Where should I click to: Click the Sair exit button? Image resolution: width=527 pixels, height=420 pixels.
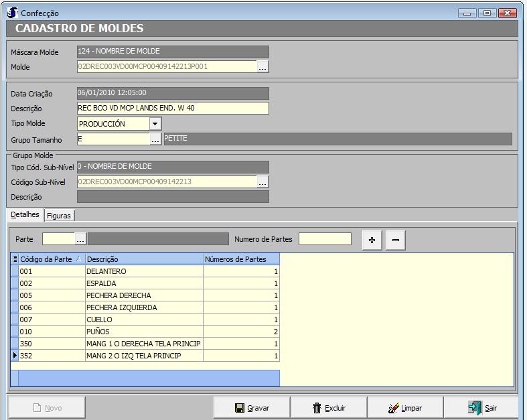[482, 407]
